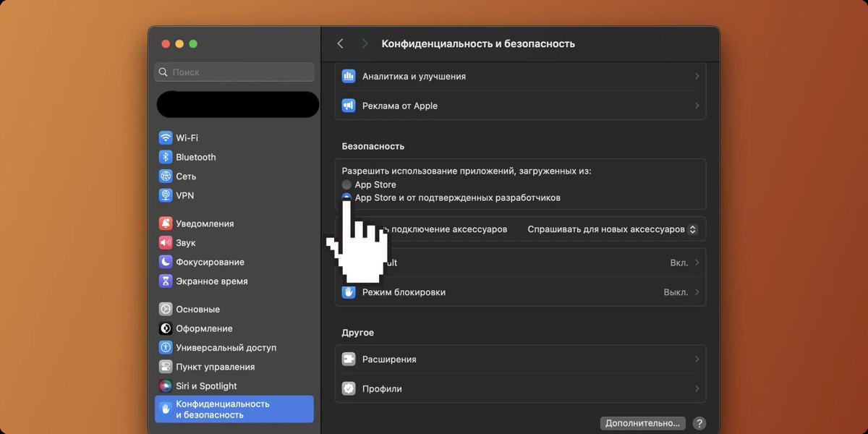Switch to the Bluetooth section
The image size is (868, 434).
pyautogui.click(x=234, y=157)
